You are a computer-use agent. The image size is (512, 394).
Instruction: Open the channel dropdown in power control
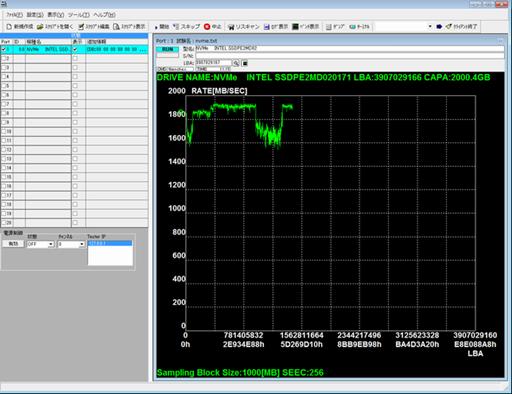pos(82,244)
